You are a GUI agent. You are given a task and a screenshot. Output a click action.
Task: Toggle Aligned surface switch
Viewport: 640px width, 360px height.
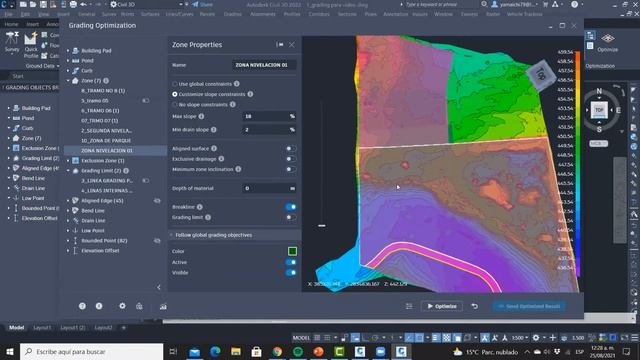point(291,149)
